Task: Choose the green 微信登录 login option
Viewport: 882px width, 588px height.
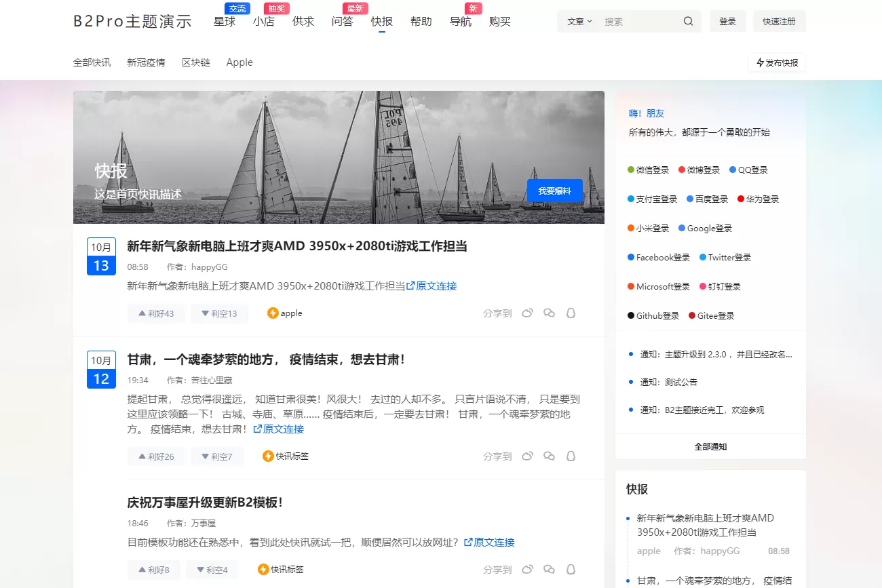Action: [649, 170]
